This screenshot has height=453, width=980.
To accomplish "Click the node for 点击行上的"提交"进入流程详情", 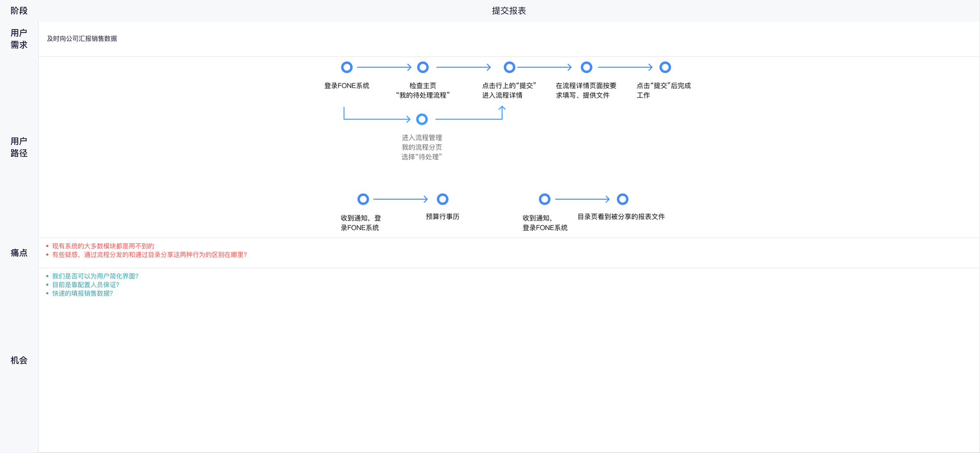I will click(x=509, y=67).
